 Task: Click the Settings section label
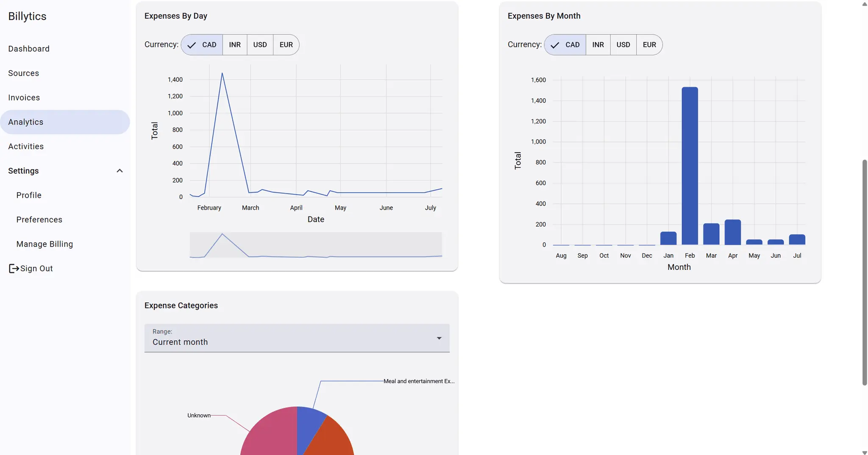tap(23, 171)
